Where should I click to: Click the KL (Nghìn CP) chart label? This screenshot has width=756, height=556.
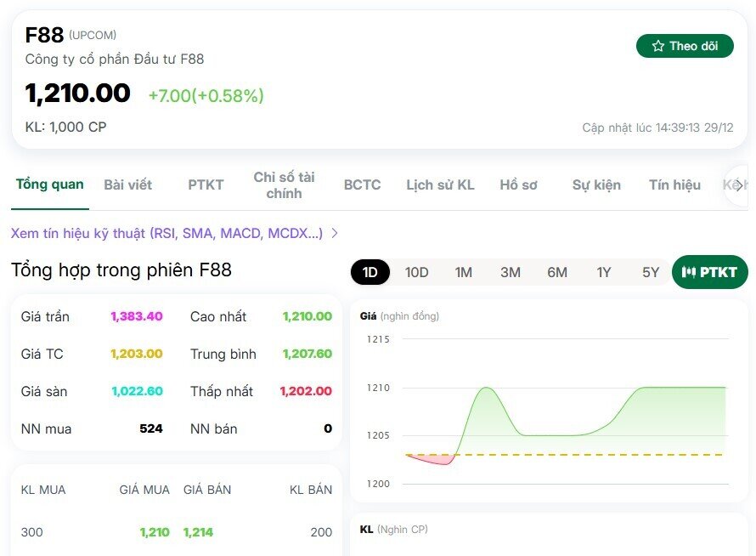tap(393, 530)
